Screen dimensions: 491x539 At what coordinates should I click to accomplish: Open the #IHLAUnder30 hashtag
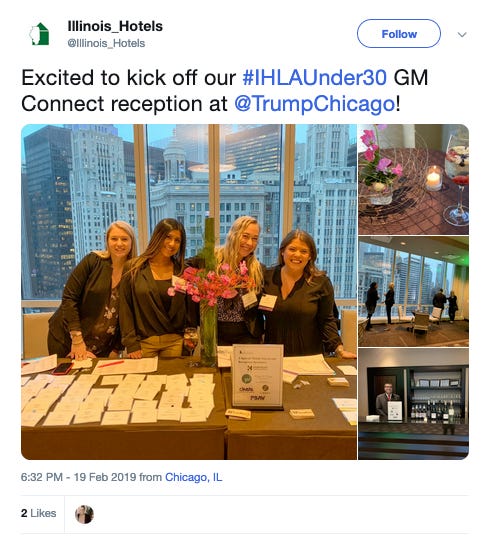click(x=315, y=77)
